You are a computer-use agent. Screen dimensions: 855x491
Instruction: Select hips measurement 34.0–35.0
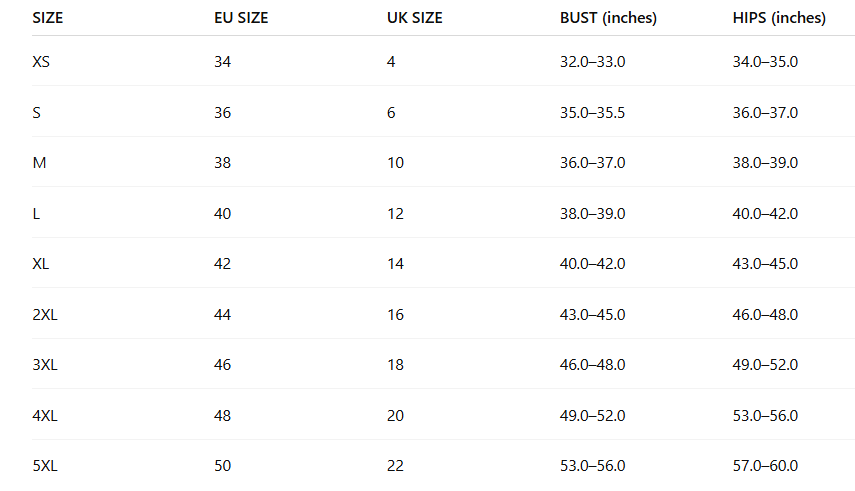tap(765, 62)
